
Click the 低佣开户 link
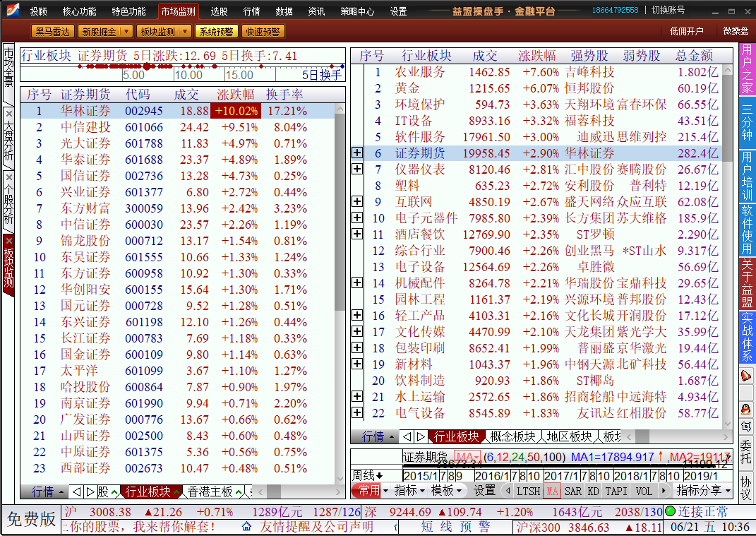687,31
